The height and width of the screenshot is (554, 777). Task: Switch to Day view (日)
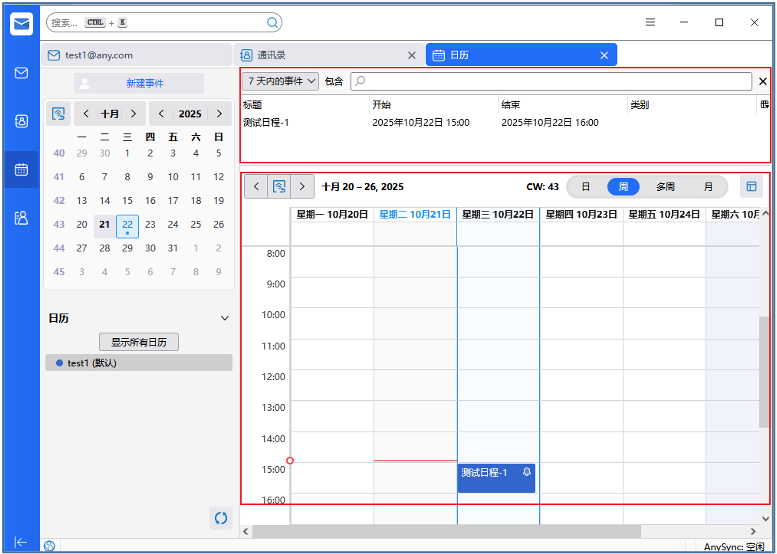tap(586, 186)
